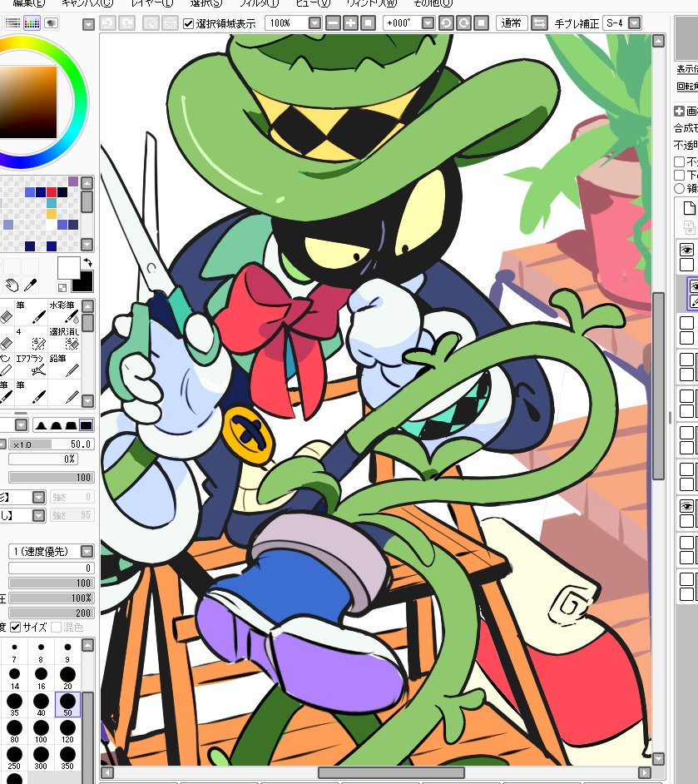The image size is (698, 784).
Task: Toggle 選択領域表示 selection display checkbox
Action: [188, 23]
